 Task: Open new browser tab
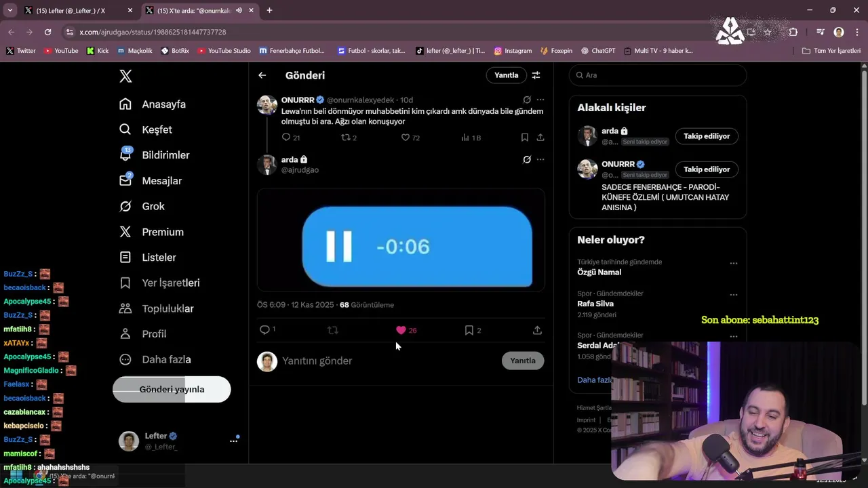[269, 10]
